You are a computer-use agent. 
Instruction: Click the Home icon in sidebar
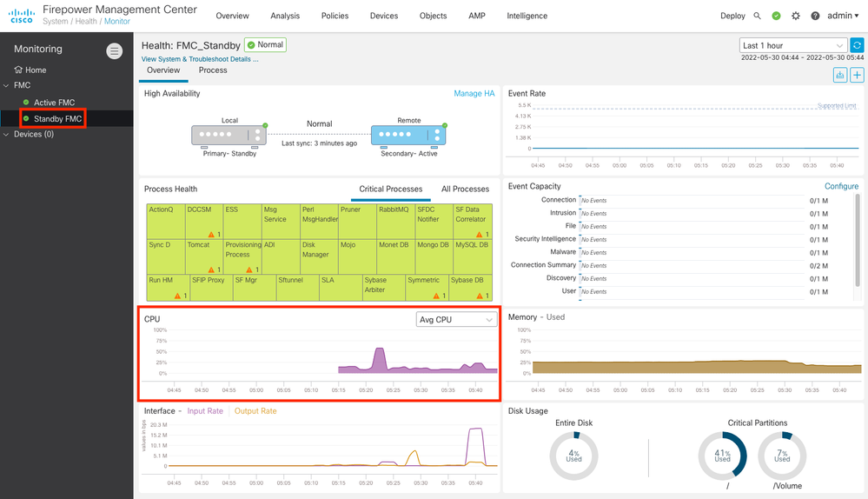tap(18, 70)
